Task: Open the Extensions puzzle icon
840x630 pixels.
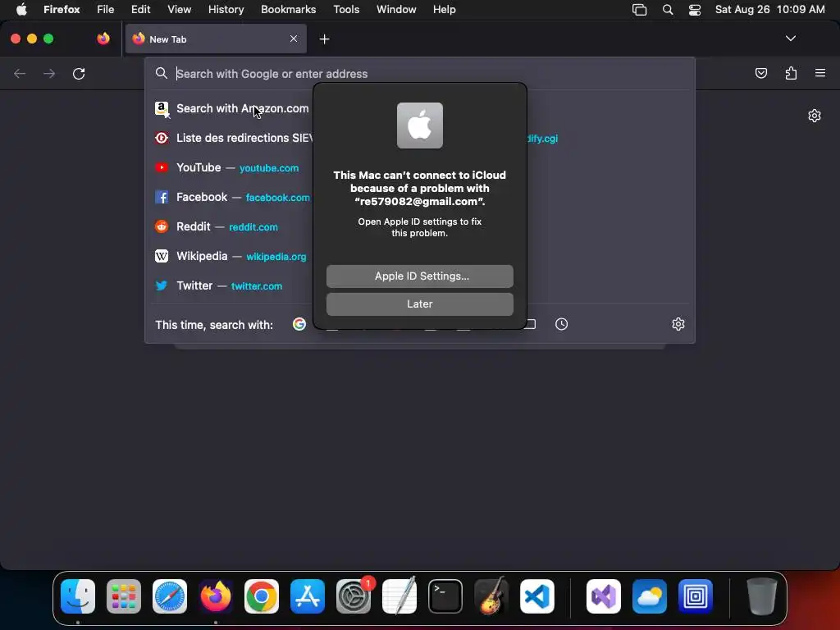Action: [791, 73]
